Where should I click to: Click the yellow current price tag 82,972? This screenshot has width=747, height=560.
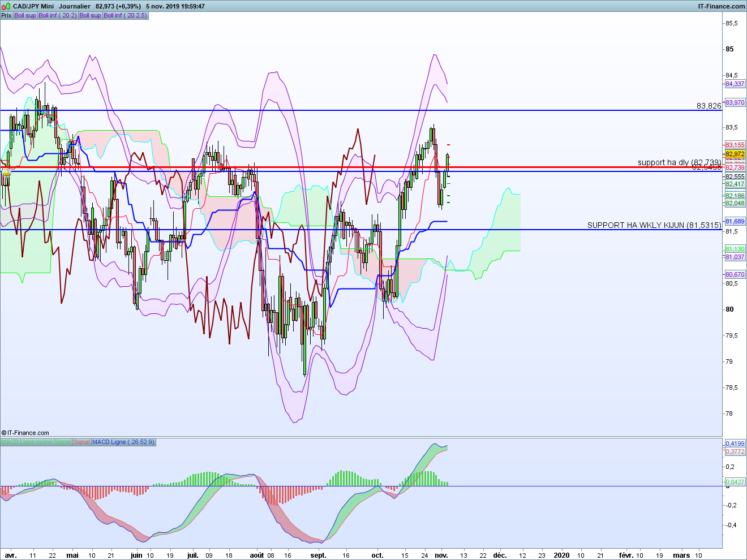pos(735,154)
